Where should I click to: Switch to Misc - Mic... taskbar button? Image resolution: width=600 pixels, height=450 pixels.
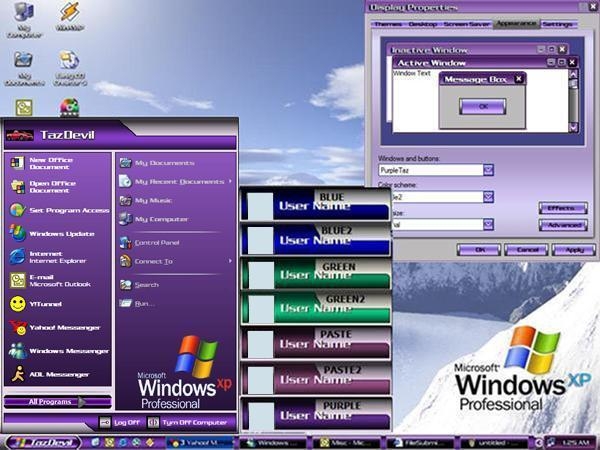click(x=347, y=443)
